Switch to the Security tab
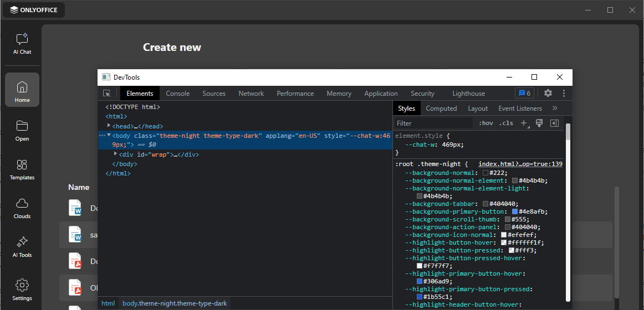Image resolution: width=644 pixels, height=310 pixels. 423,94
